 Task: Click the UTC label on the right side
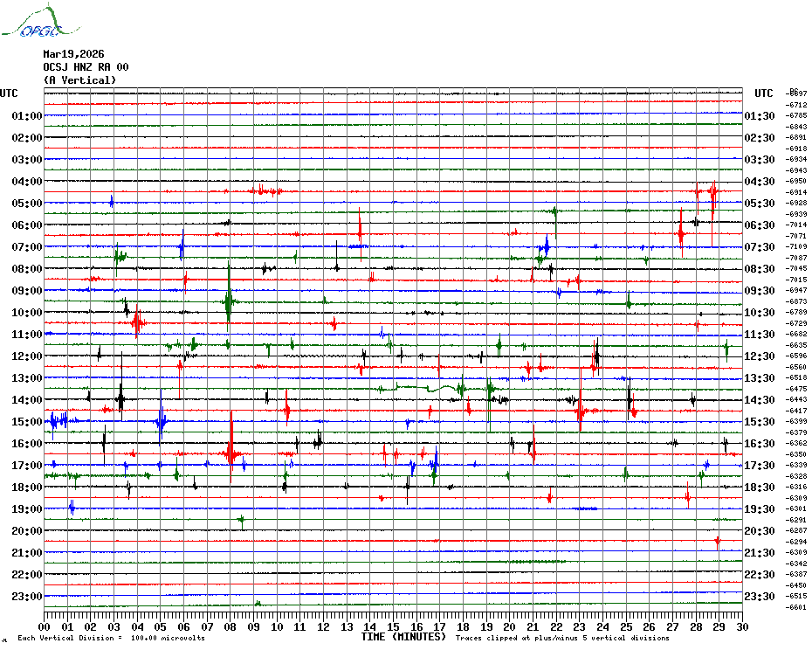pyautogui.click(x=763, y=93)
